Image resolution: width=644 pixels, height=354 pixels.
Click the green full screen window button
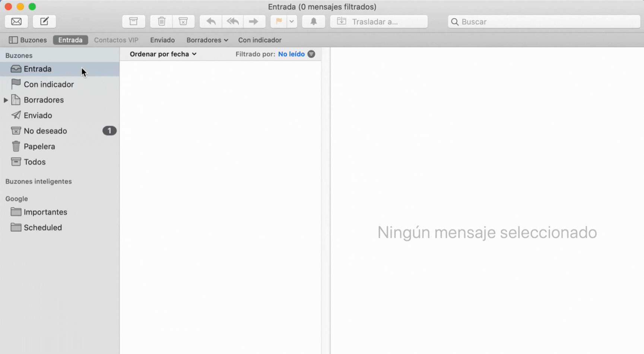point(32,7)
